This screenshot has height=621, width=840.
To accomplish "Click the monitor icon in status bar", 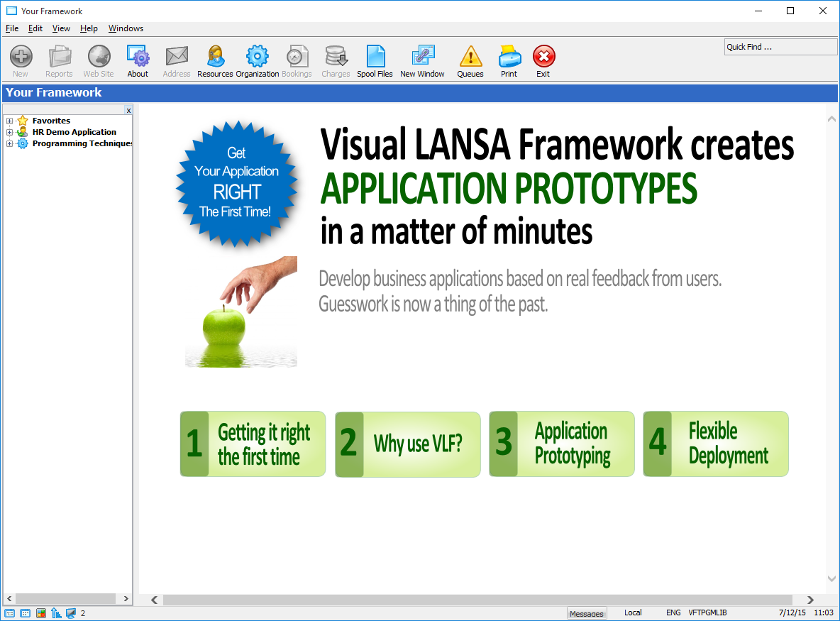I will pyautogui.click(x=71, y=613).
